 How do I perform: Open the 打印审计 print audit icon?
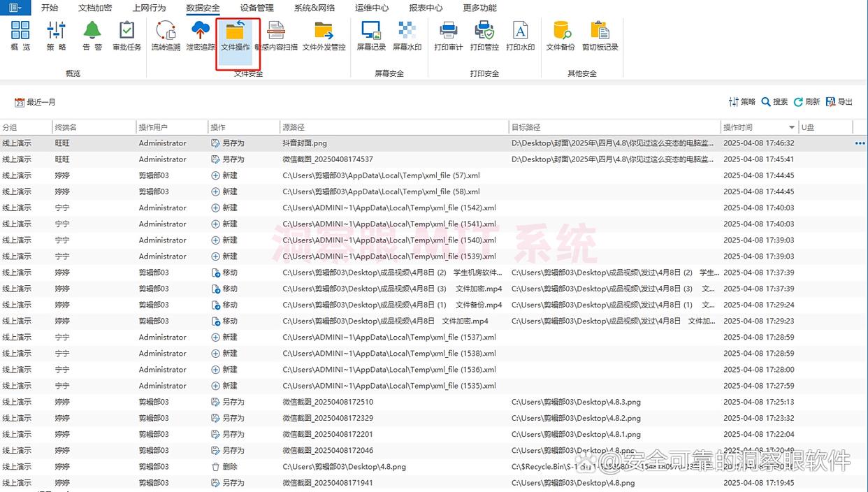pos(448,35)
